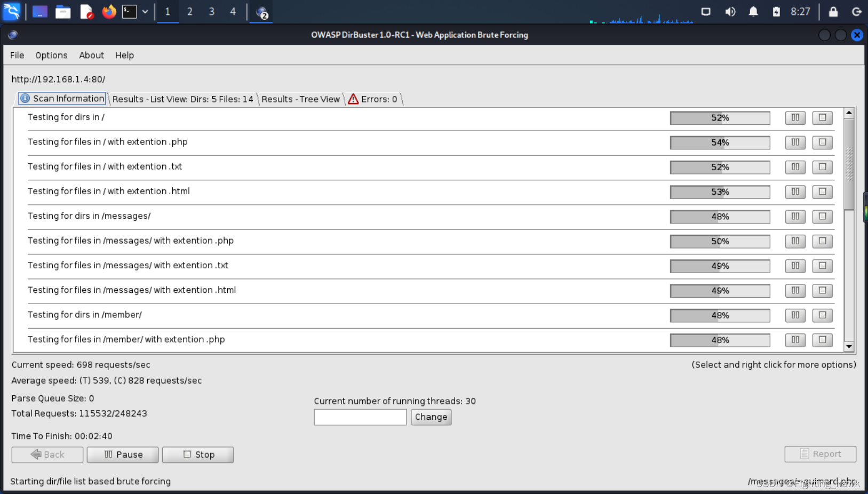Click the DirBuster taskbar window button
This screenshot has width=868, height=494.
261,12
